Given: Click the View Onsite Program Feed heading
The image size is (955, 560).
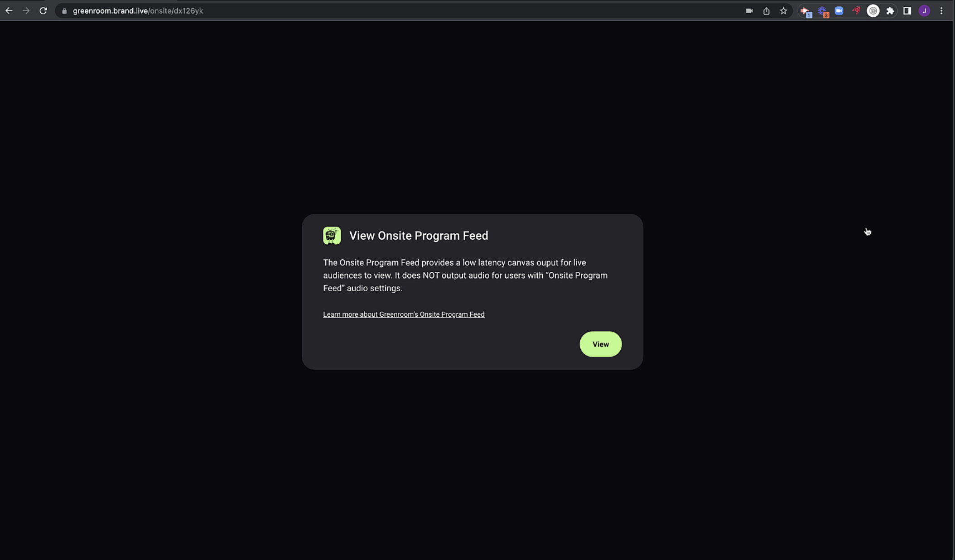Looking at the screenshot, I should (x=419, y=236).
